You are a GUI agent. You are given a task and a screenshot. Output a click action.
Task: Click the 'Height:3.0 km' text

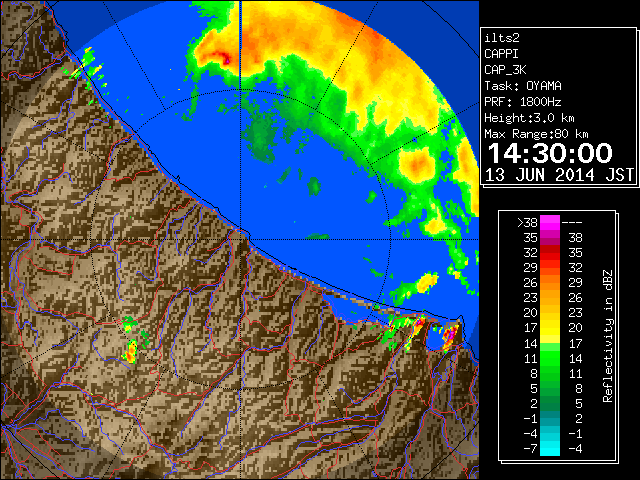[529, 118]
